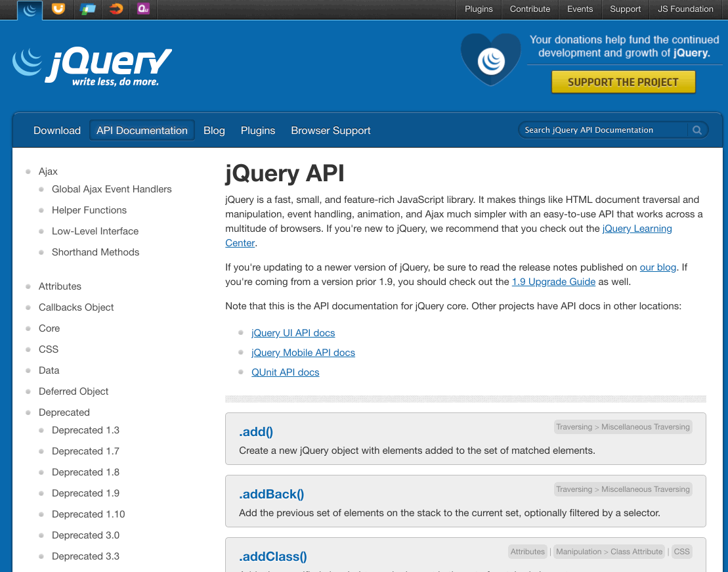Open the Attributes category
The width and height of the screenshot is (728, 572).
(60, 286)
